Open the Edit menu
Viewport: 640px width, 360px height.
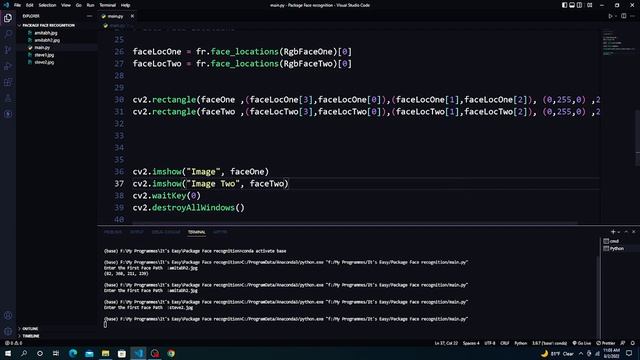pos(29,5)
